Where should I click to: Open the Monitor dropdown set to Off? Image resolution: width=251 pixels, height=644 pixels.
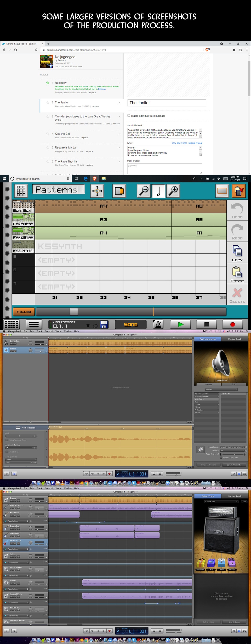pyautogui.click(x=232, y=450)
